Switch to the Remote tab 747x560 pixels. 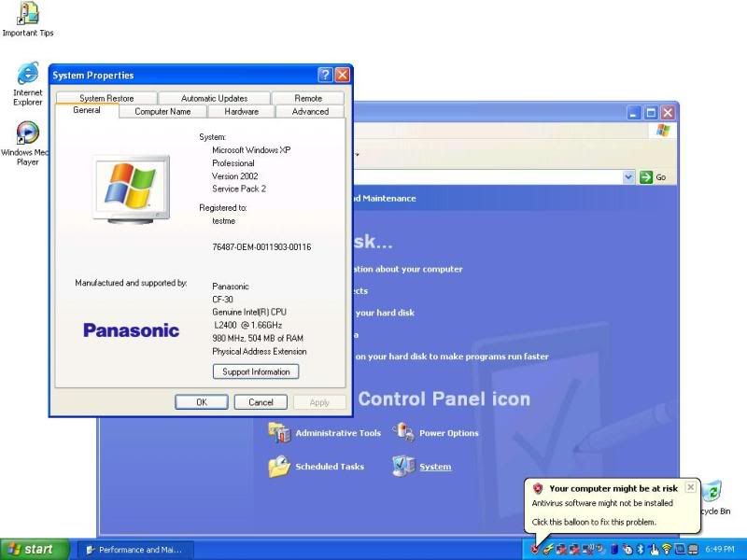[x=308, y=98]
